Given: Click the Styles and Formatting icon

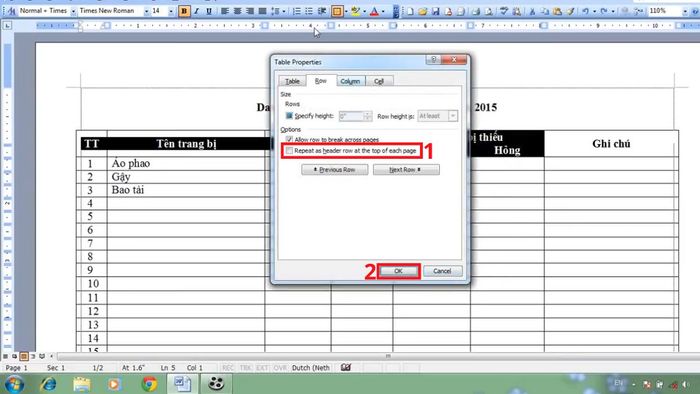Looking at the screenshot, I should click(x=11, y=11).
